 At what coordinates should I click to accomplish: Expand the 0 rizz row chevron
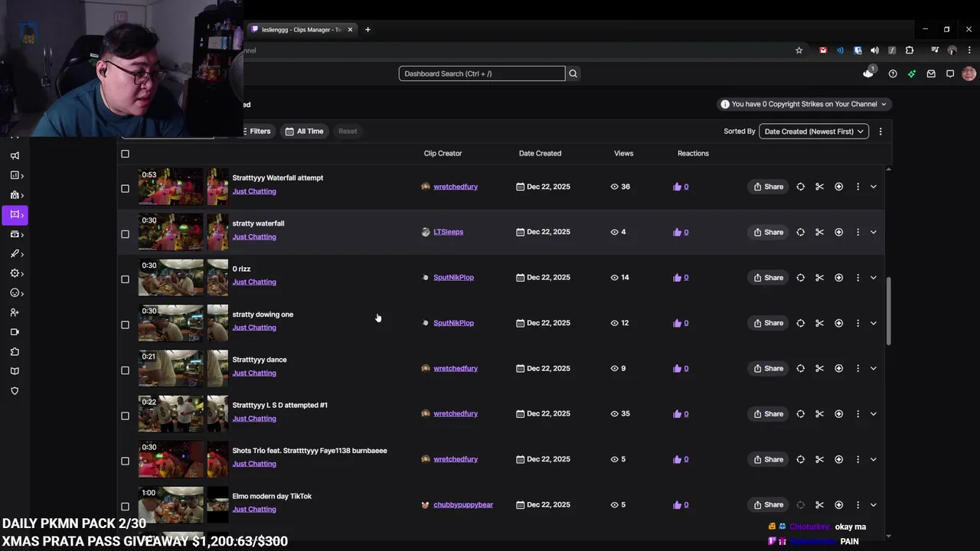[873, 277]
